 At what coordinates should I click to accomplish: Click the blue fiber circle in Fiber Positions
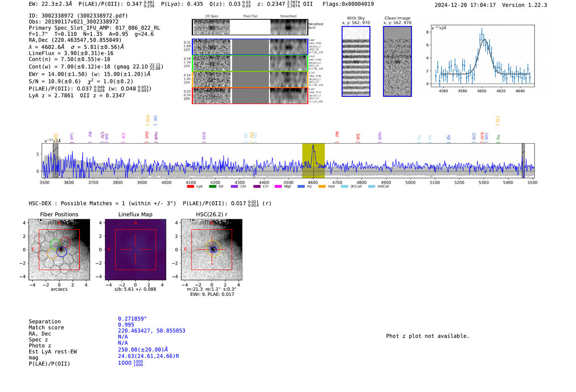[62, 252]
